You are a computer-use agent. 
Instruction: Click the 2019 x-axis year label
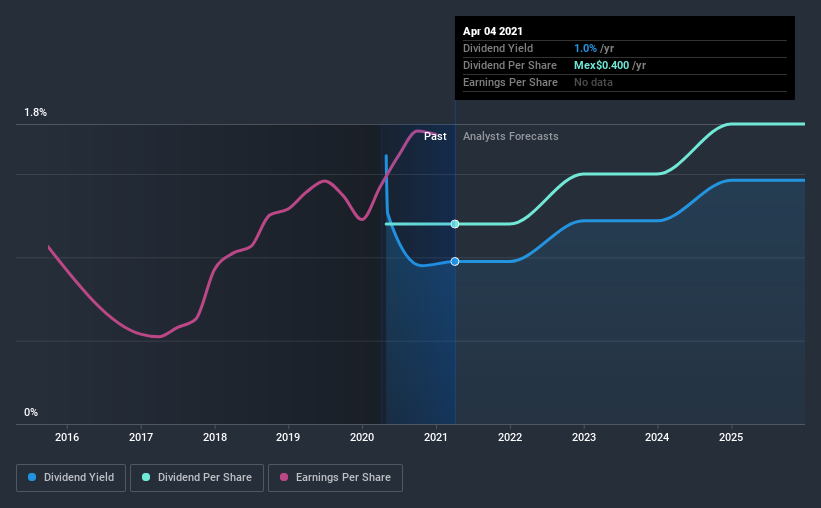[288, 437]
